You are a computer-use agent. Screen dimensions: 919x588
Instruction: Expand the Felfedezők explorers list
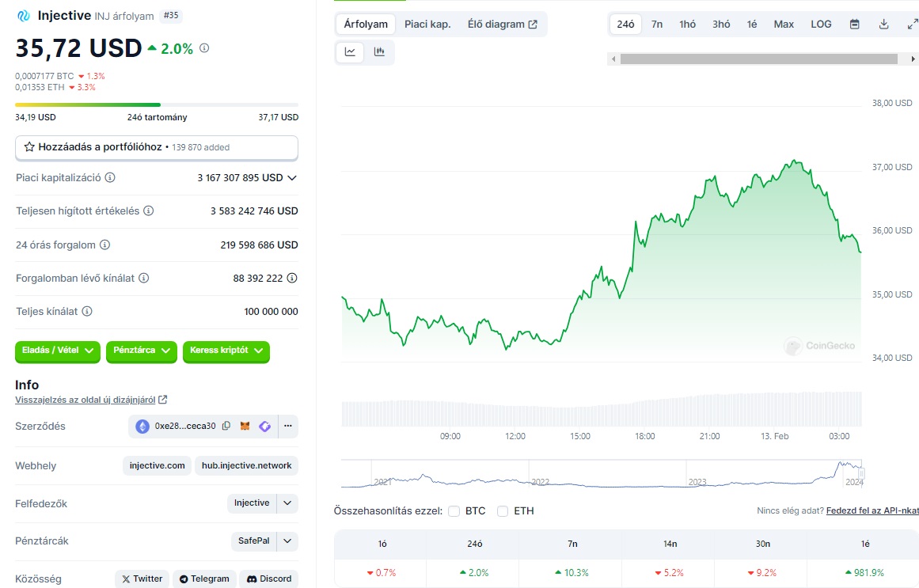coord(287,503)
